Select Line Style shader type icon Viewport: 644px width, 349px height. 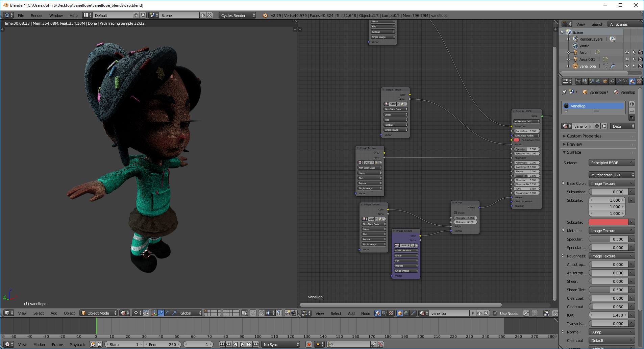pos(413,314)
